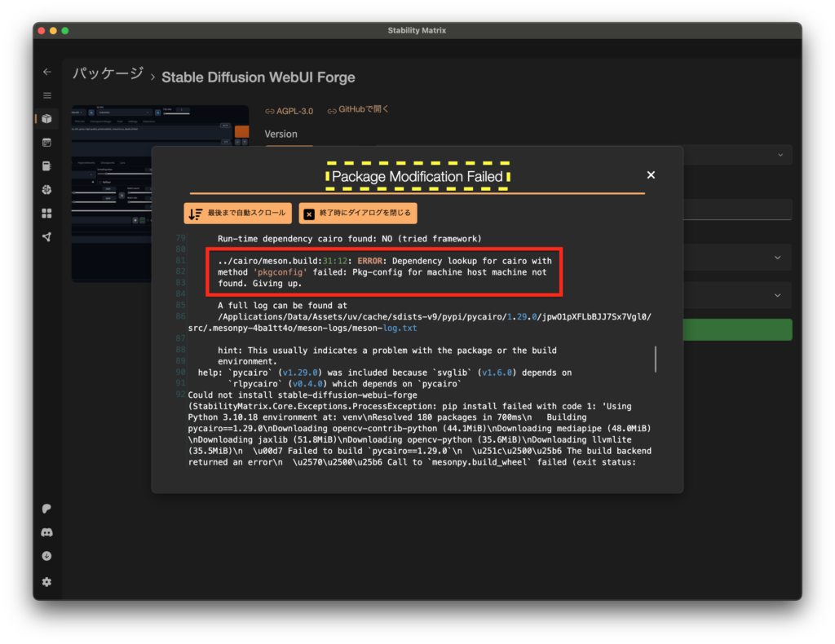This screenshot has height=644, width=835.
Task: Click the AGPL-3.0 license link
Action: click(x=289, y=111)
